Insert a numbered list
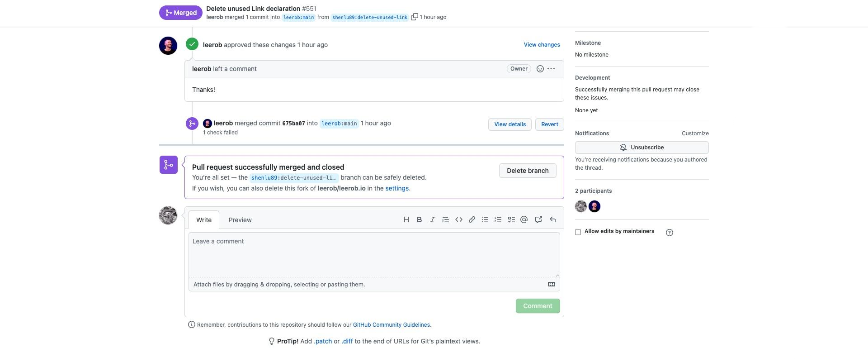Viewport: 868px width, 362px height. coord(498,220)
